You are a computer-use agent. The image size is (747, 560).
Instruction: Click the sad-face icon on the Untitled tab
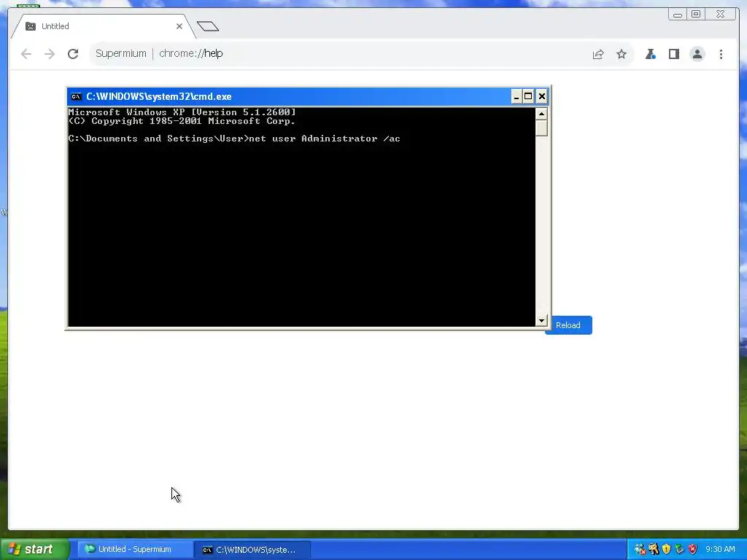tap(31, 26)
